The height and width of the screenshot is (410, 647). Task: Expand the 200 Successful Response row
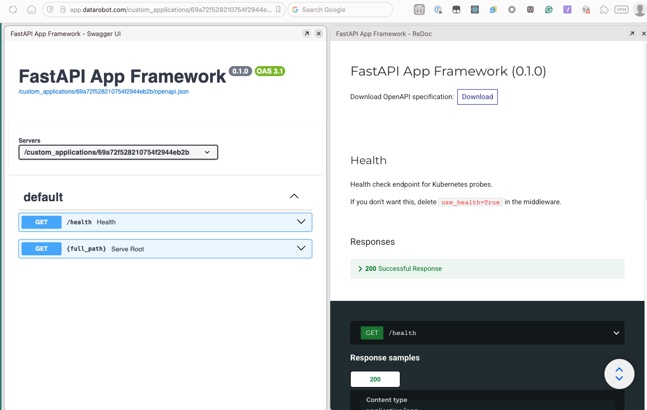pos(487,269)
